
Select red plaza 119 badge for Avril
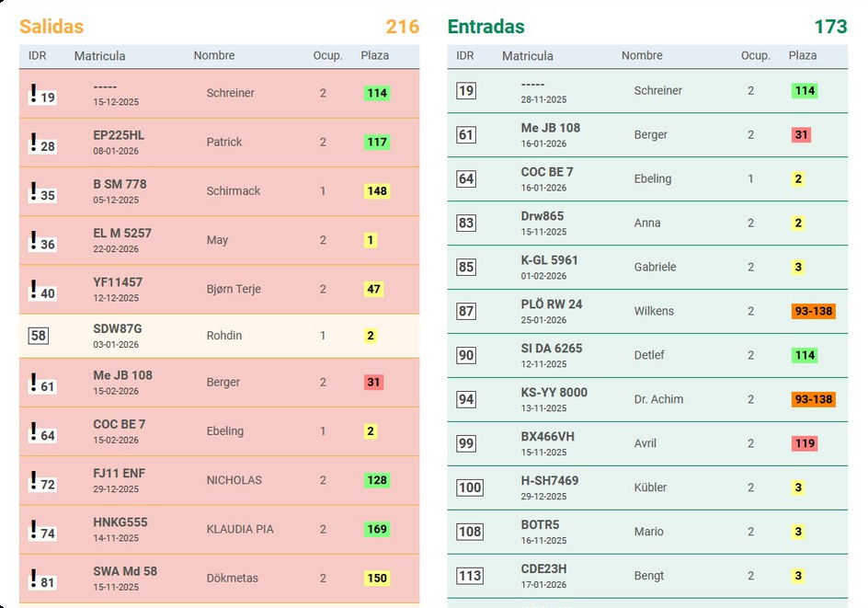tap(804, 443)
